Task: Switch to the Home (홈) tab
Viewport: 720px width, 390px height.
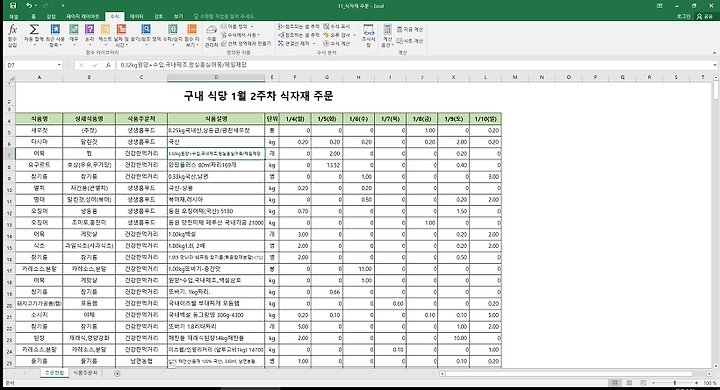Action: [x=33, y=16]
